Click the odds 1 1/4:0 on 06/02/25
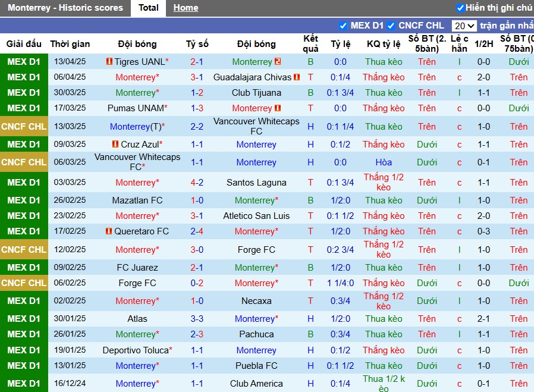Viewport: 534px width, 392px height. [x=340, y=283]
